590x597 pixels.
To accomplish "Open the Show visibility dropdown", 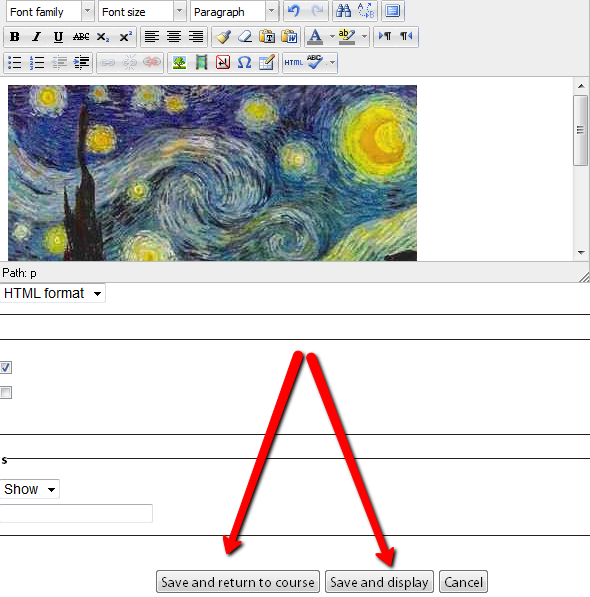I will click(30, 489).
